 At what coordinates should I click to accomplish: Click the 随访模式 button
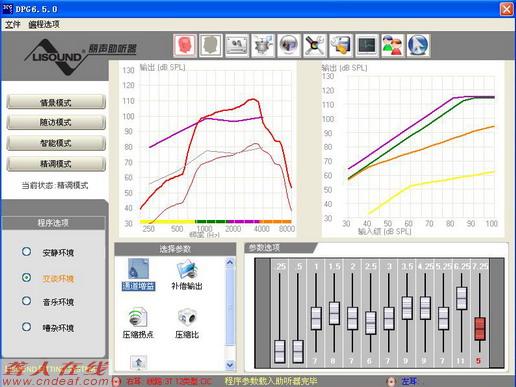56,122
